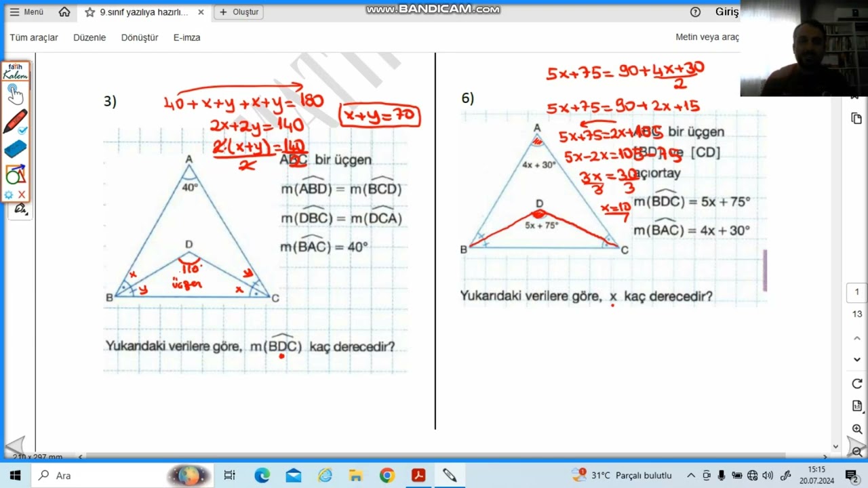Viewport: 868px width, 488px height.
Task: Open the volume speaker tray icon
Action: point(768,475)
